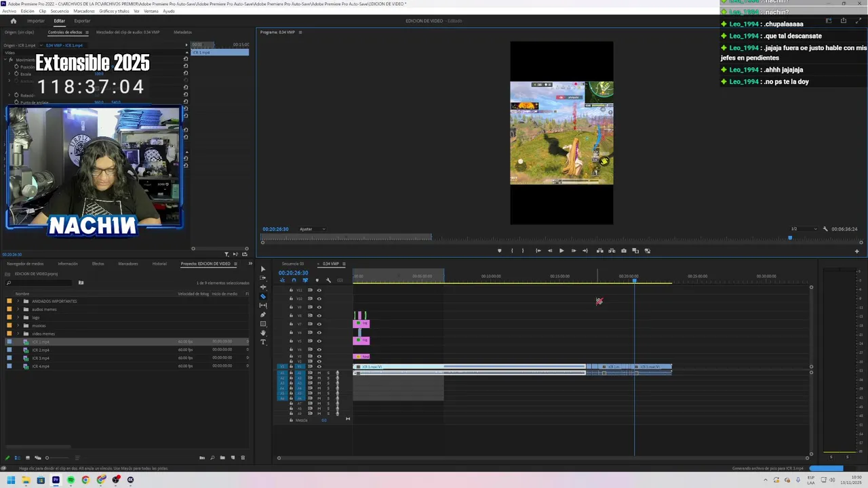This screenshot has height=488, width=868.
Task: Go to Out point in Program monitor
Action: point(585,251)
